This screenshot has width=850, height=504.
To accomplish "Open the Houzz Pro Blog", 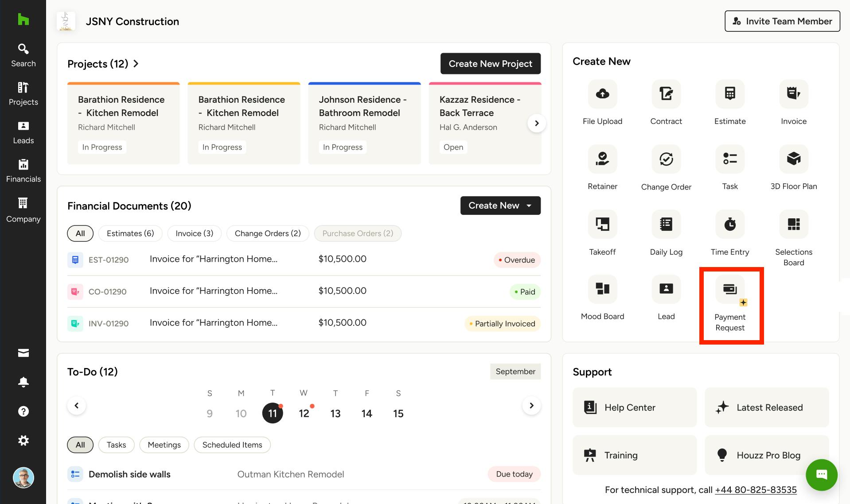I will (767, 455).
